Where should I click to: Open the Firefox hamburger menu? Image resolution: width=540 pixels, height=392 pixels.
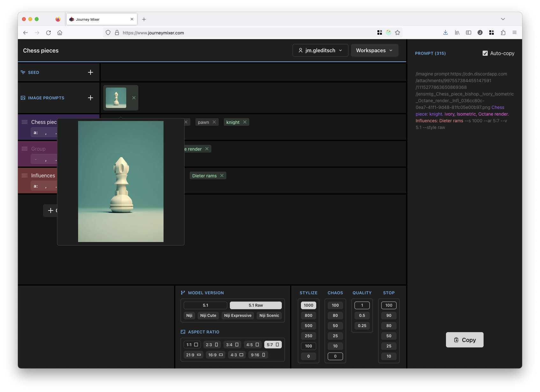point(514,32)
